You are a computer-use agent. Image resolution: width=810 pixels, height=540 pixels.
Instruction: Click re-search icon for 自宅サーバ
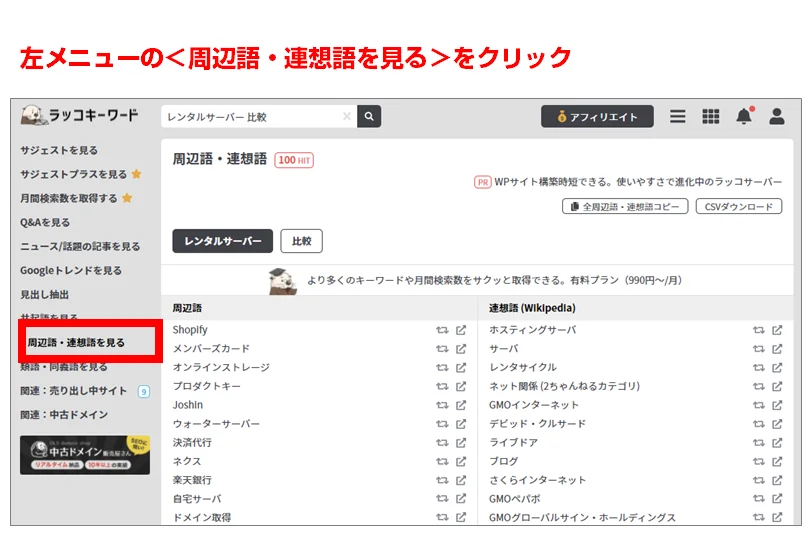coord(442,499)
